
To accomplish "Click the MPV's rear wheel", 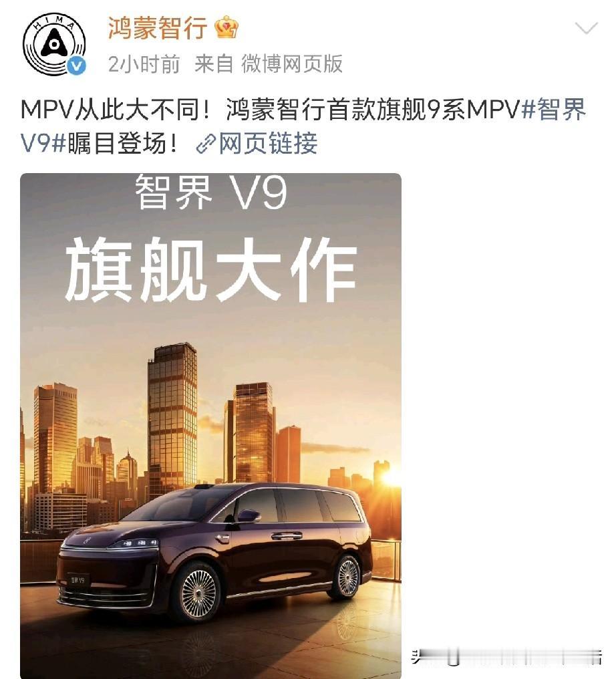I will point(347,576).
